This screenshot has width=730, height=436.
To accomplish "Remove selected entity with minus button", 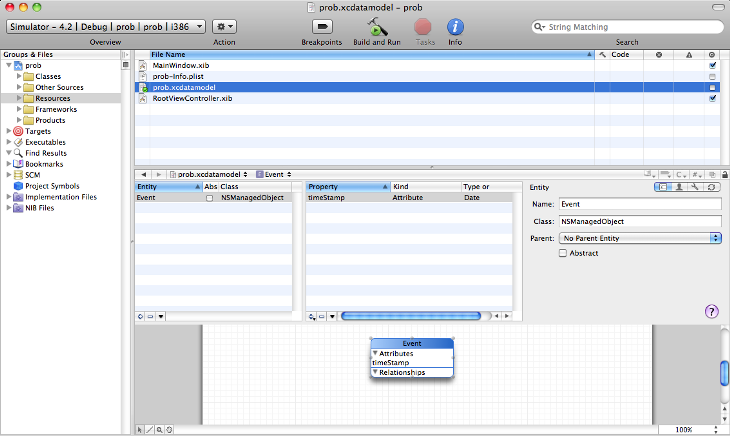I will (x=150, y=316).
